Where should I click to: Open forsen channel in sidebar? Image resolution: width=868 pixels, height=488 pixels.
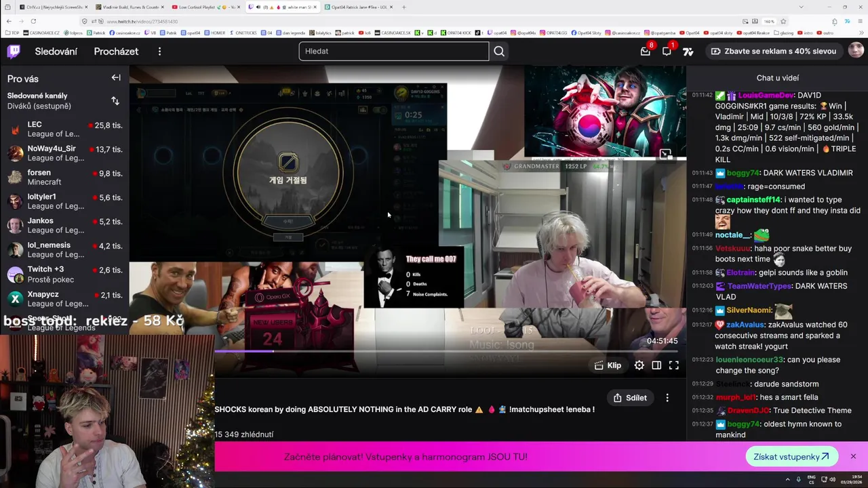click(64, 177)
